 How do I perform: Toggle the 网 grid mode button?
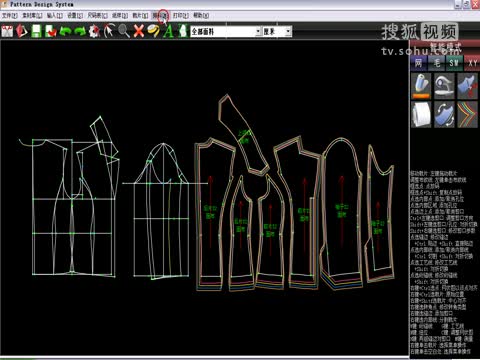pyautogui.click(x=419, y=63)
